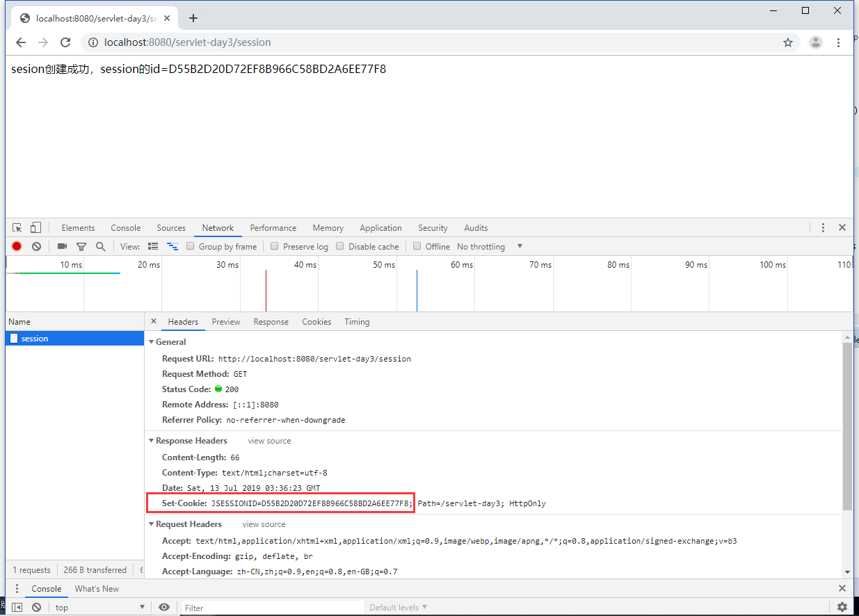This screenshot has width=859, height=616.
Task: Go back with the browser back arrow
Action: point(21,42)
